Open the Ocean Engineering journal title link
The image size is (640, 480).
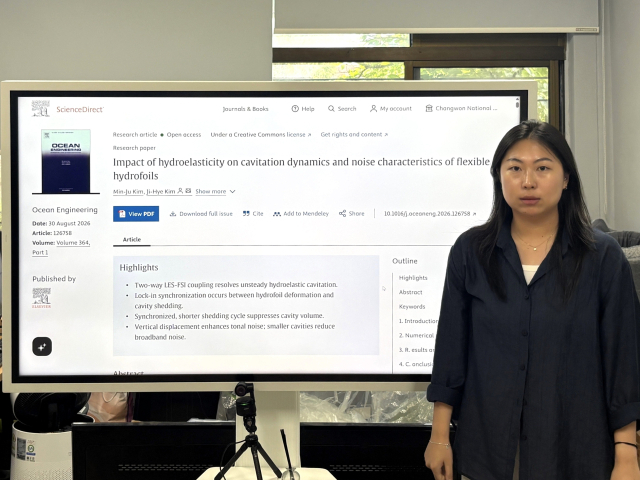coord(65,210)
